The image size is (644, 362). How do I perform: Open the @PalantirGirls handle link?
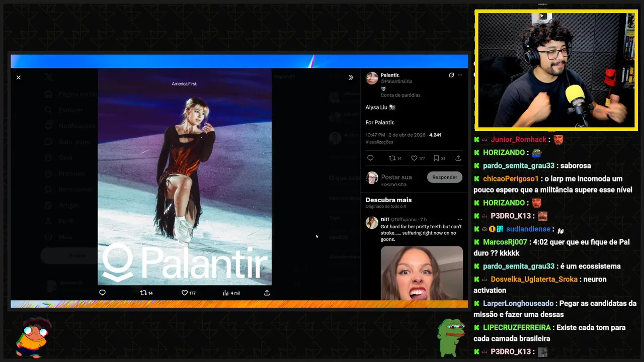pyautogui.click(x=396, y=81)
